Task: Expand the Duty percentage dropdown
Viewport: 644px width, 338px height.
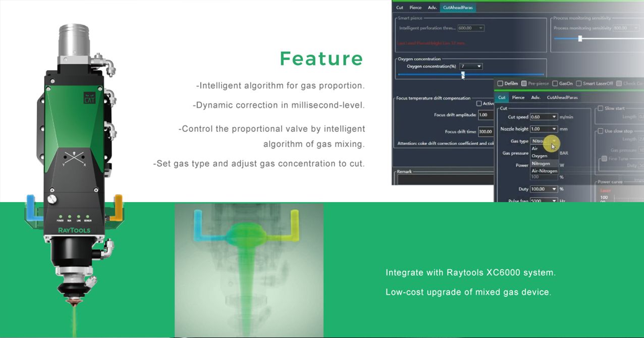Action: (x=554, y=189)
